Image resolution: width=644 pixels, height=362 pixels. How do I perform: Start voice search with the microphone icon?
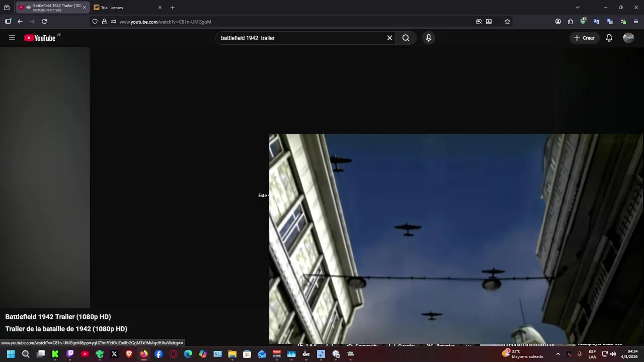428,38
